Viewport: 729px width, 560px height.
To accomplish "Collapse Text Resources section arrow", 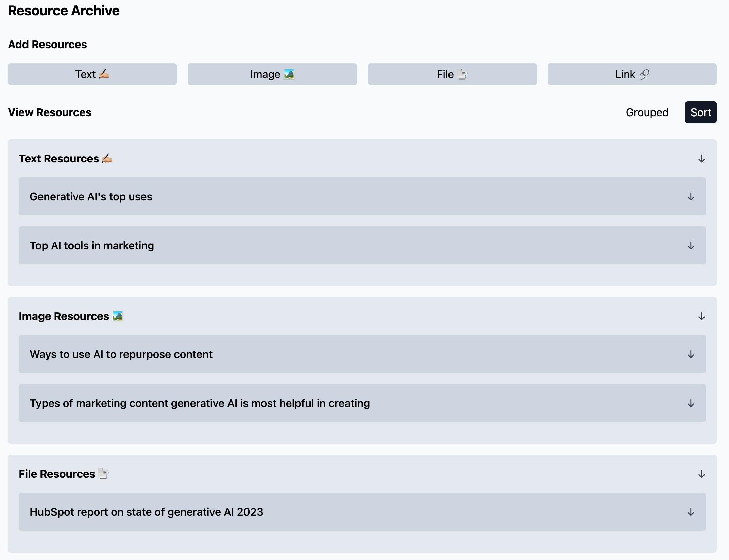I will click(x=701, y=159).
